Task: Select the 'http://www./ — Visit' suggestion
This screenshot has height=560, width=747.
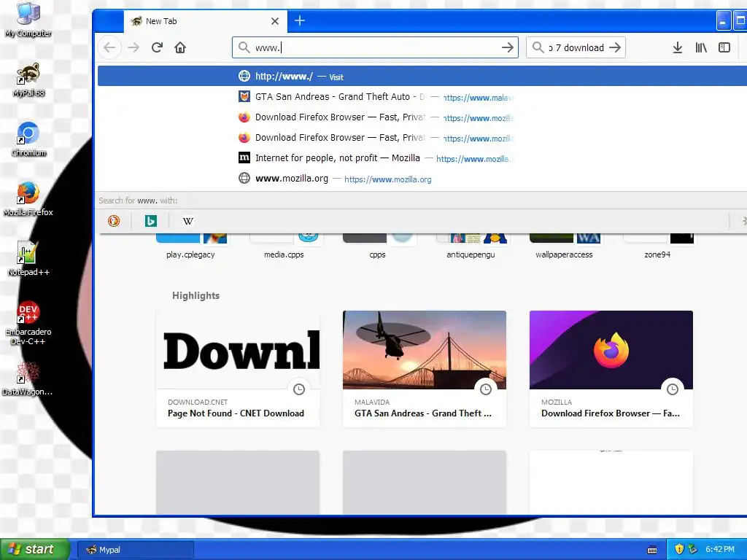Action: coord(422,76)
